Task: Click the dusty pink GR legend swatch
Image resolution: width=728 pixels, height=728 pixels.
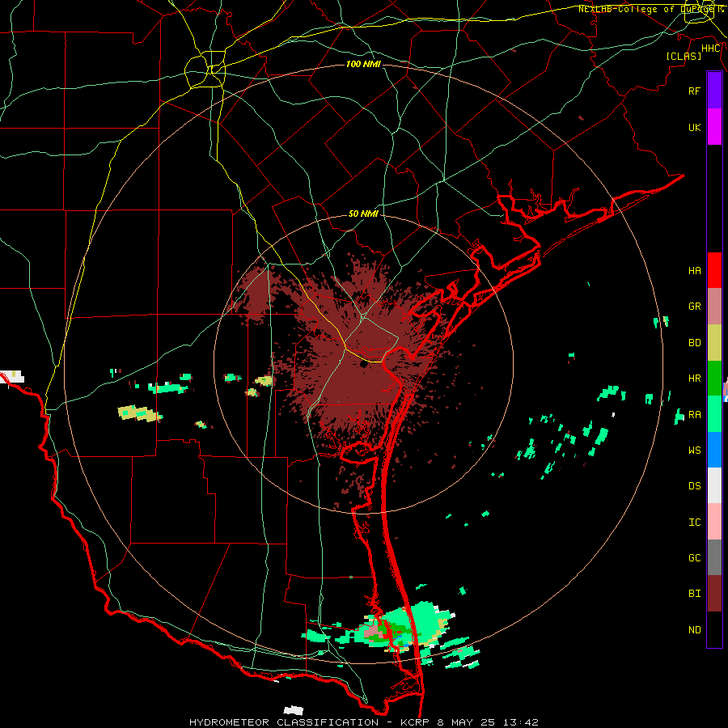Action: (714, 307)
